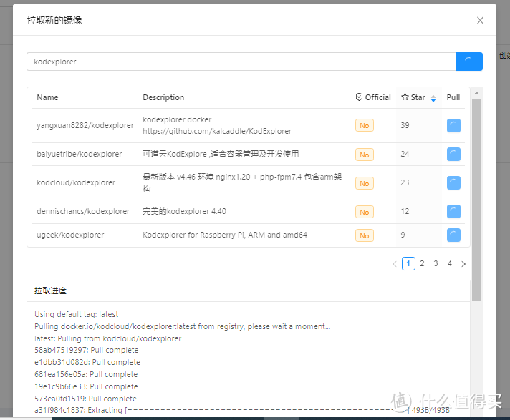
Task: Pull the dennischancs/kodexplorer image
Action: 453,212
